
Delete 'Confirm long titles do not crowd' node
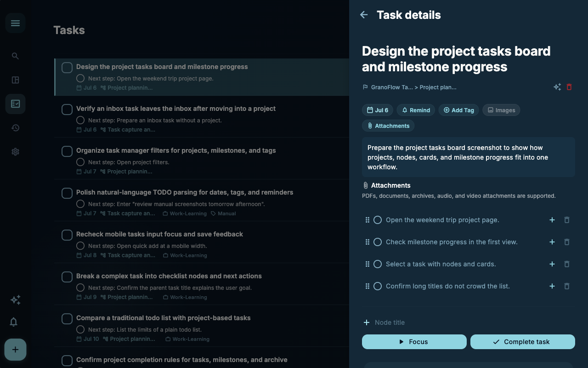click(567, 286)
